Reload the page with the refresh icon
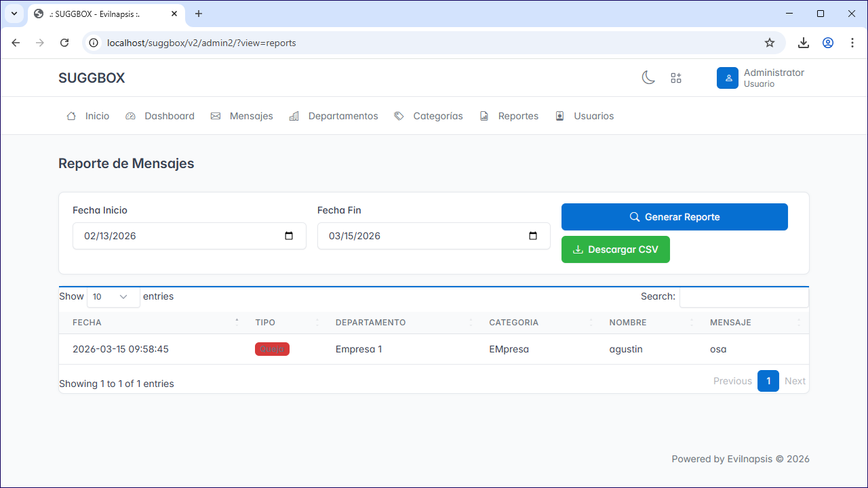This screenshot has height=488, width=868. (64, 43)
